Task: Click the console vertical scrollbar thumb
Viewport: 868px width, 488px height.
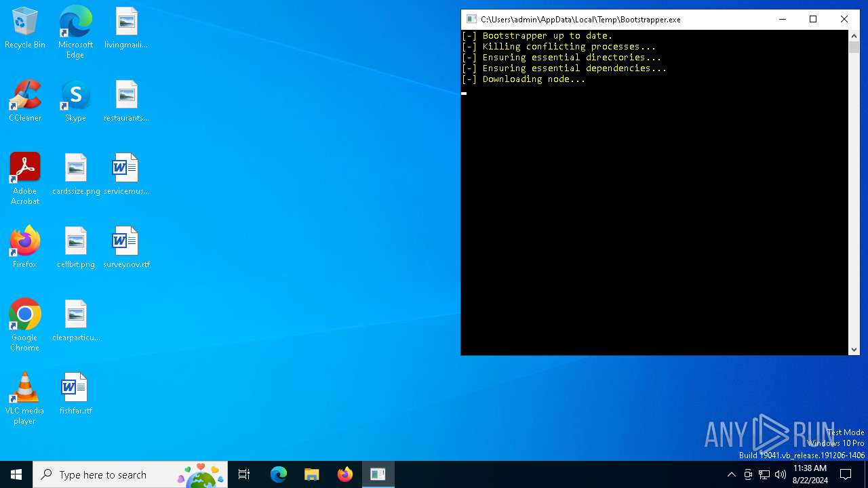Action: [x=854, y=47]
